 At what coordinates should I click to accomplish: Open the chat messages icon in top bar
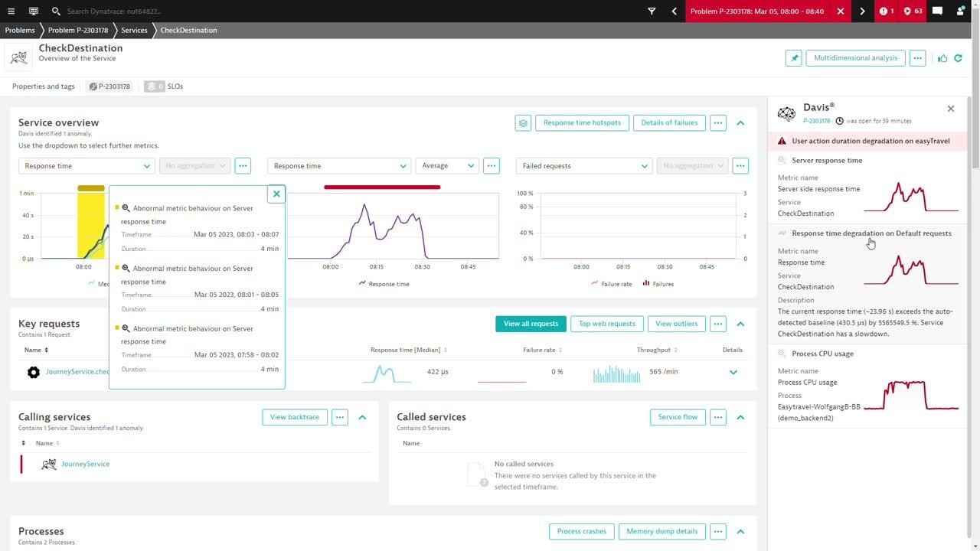point(937,11)
